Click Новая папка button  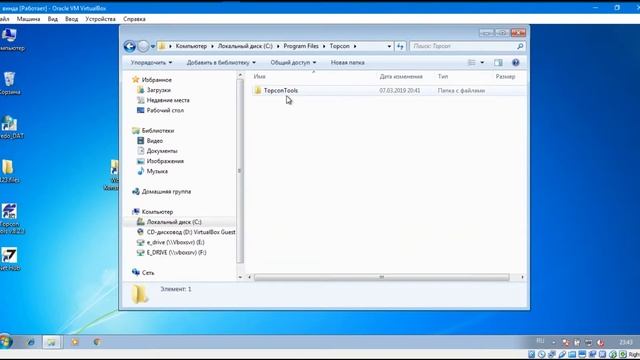(x=347, y=62)
